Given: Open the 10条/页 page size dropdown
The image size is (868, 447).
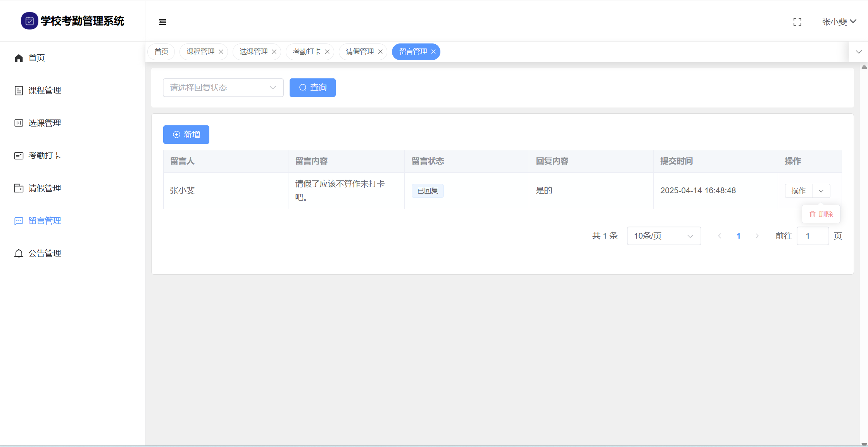Looking at the screenshot, I should click(663, 236).
